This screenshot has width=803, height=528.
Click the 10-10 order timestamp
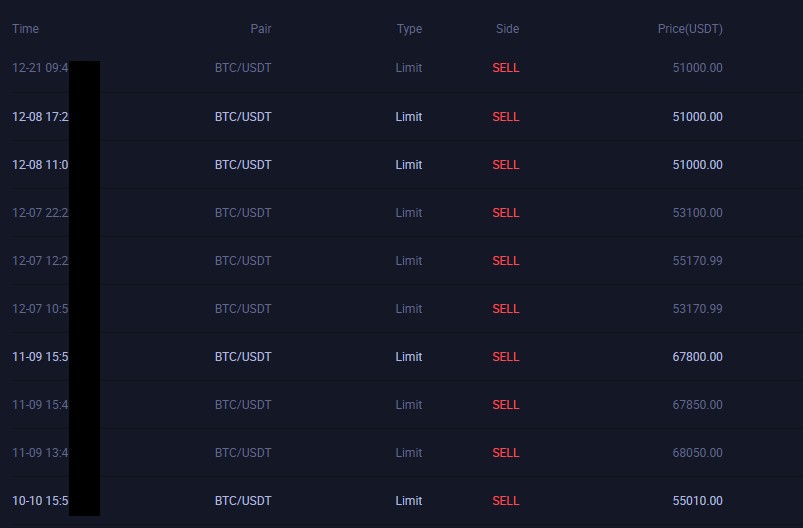[x=40, y=501]
